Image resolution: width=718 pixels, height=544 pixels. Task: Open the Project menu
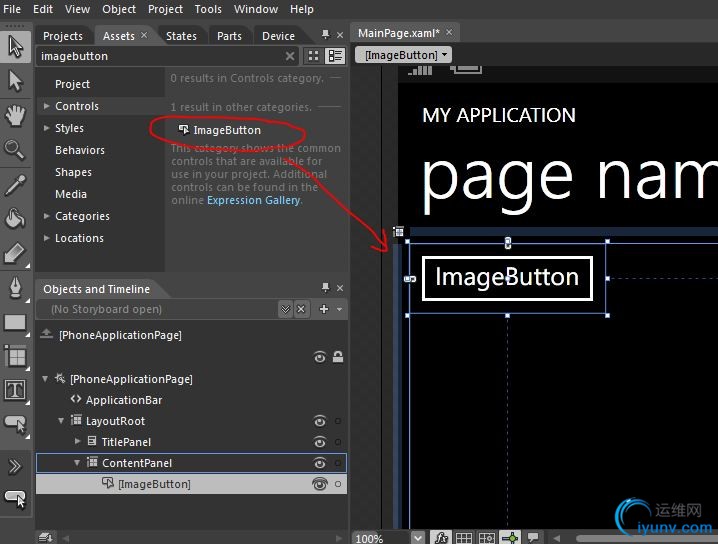165,9
